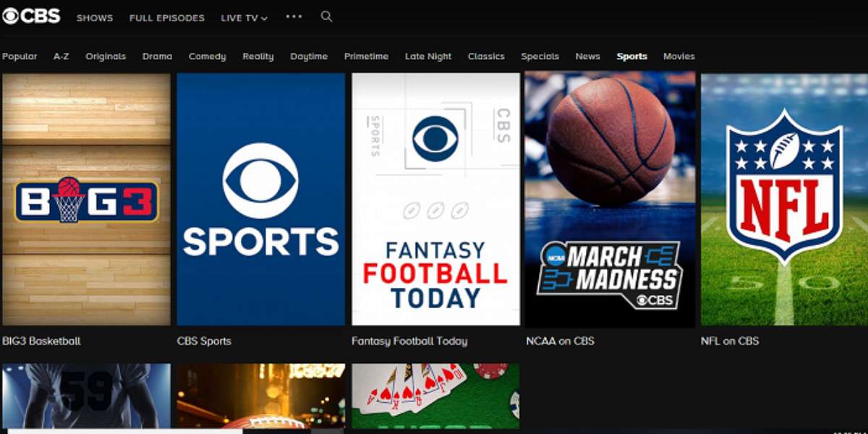Click the NFL on CBS title link
This screenshot has height=434, width=868.
pyautogui.click(x=730, y=341)
